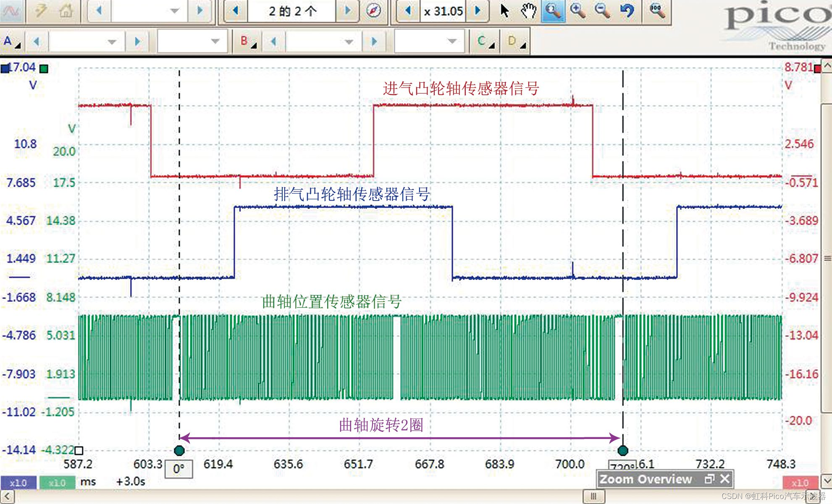Click the 720° rotation ruler handle

pos(623,451)
